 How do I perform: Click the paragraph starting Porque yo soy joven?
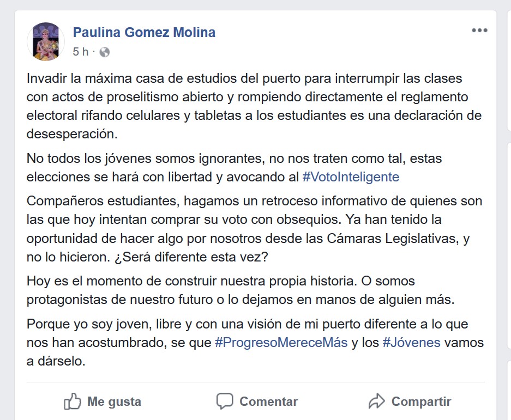(x=255, y=343)
